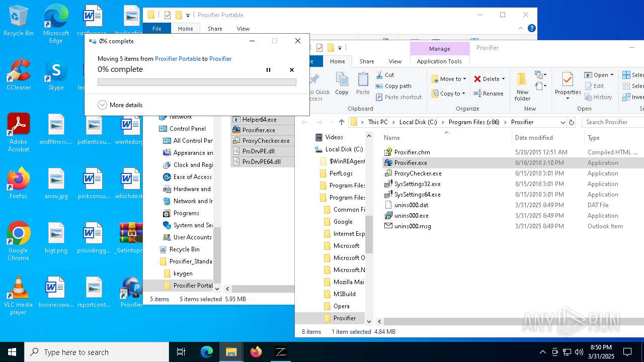The height and width of the screenshot is (362, 644).
Task: Cancel the file move operation
Action: pos(292,70)
